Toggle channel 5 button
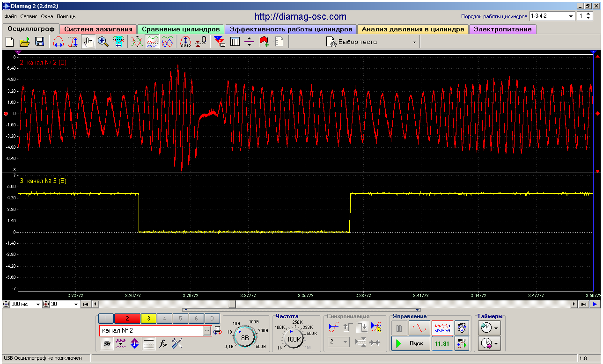This screenshot has width=603, height=364. click(x=180, y=319)
